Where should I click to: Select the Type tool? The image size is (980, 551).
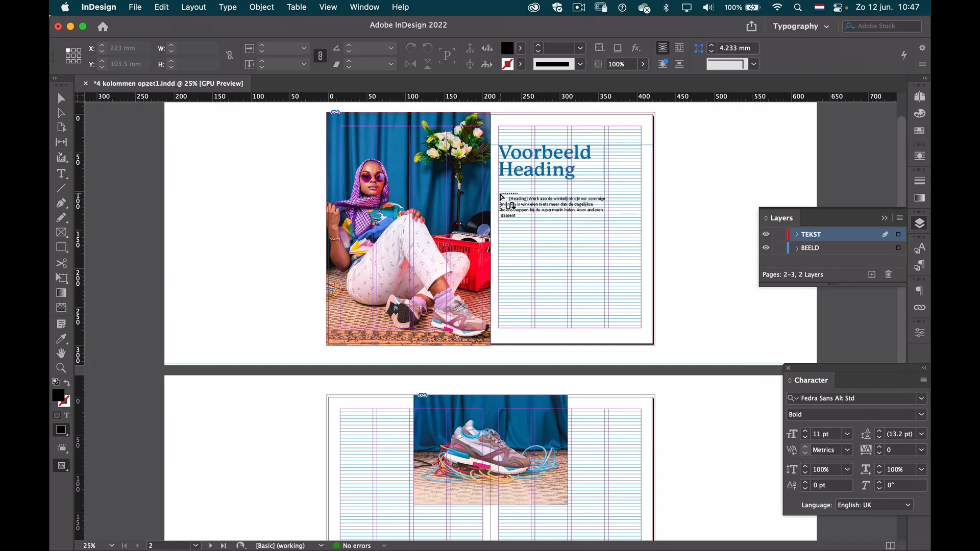click(x=61, y=173)
